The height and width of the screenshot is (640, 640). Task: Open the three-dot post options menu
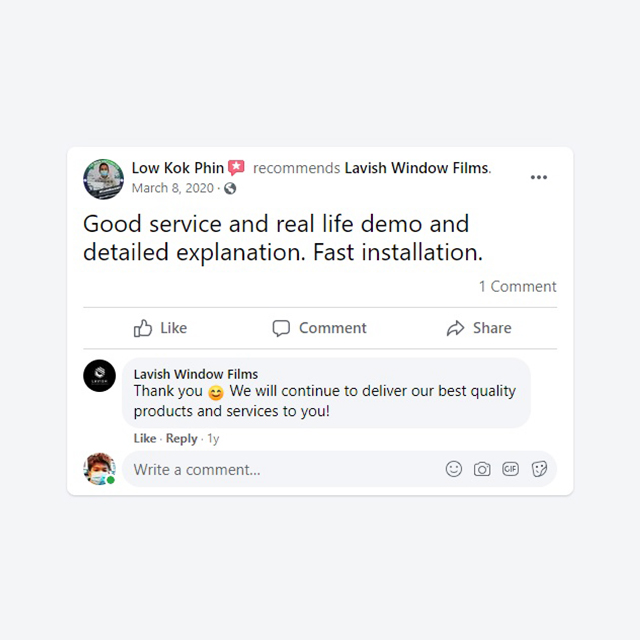[538, 177]
